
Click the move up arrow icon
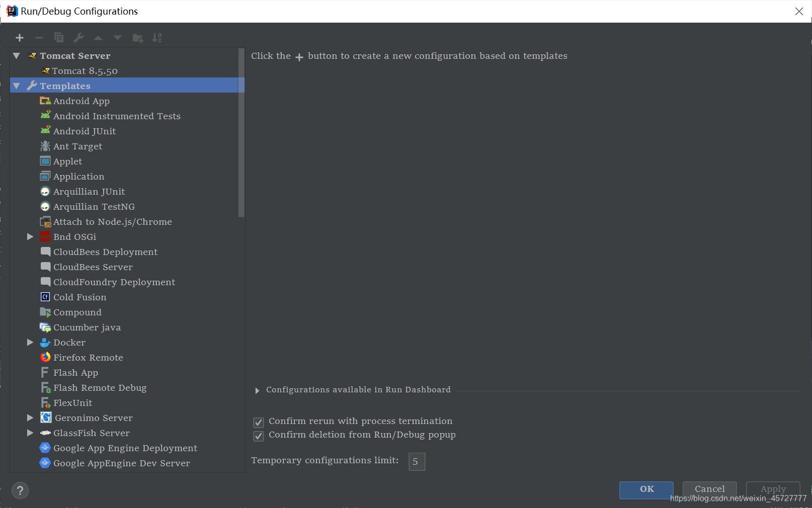click(98, 38)
